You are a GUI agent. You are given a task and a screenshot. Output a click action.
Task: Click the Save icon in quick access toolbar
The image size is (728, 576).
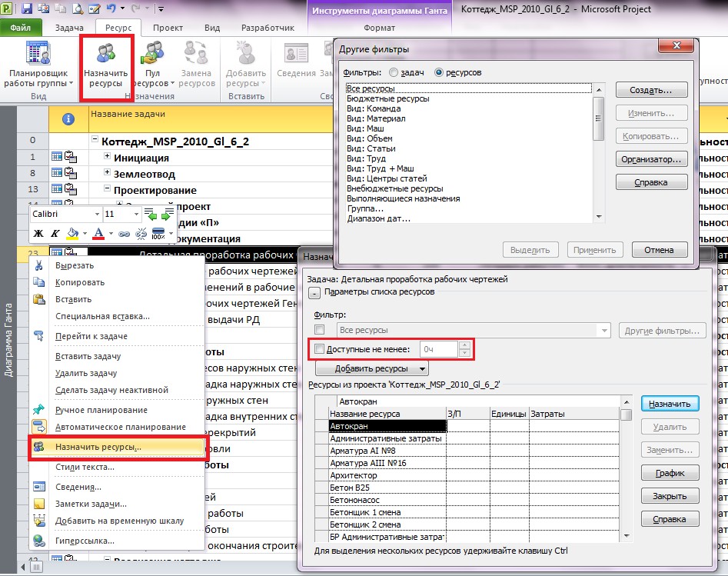(x=26, y=8)
